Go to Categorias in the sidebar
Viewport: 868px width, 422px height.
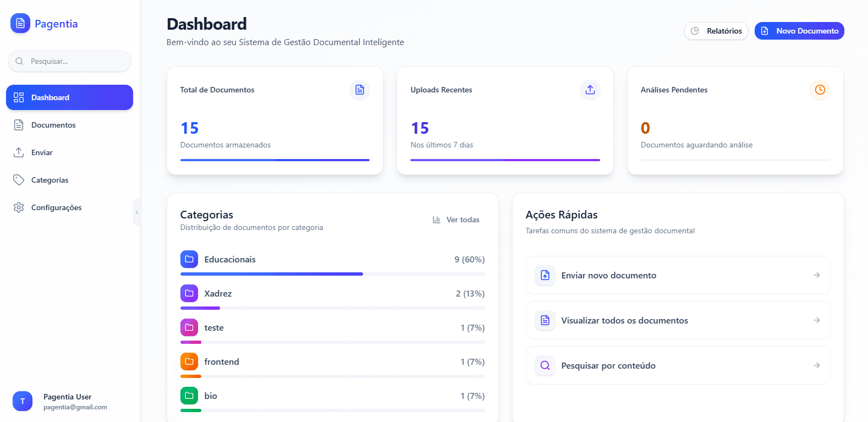pos(50,180)
